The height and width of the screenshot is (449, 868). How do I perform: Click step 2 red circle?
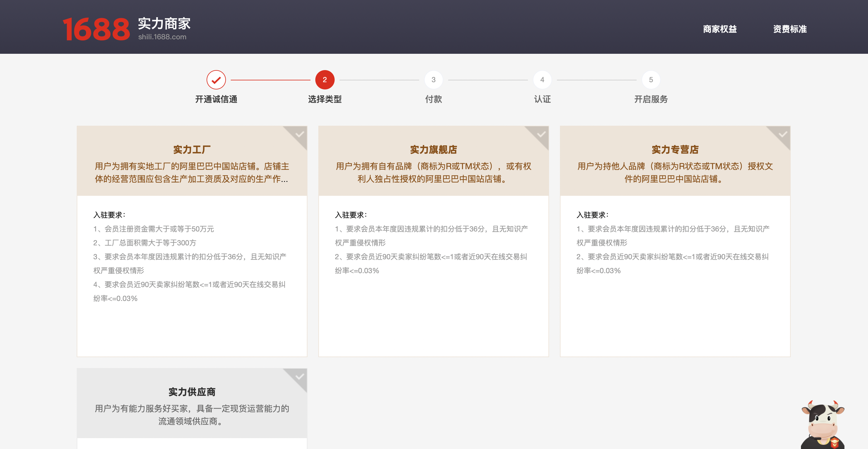[x=324, y=80]
